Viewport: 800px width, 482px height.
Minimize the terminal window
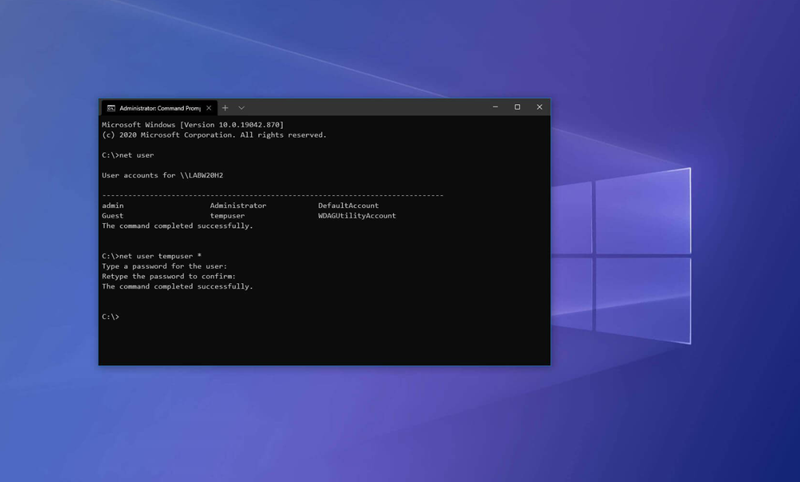tap(495, 107)
